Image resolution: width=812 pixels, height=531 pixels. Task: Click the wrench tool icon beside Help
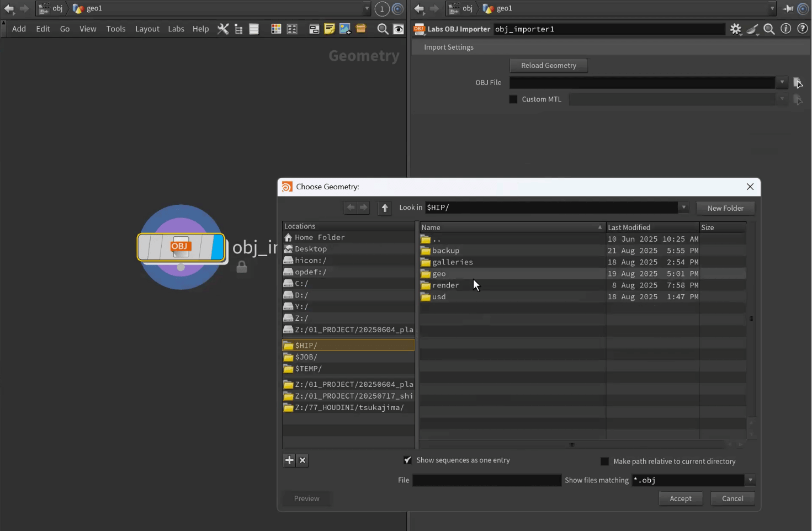pyautogui.click(x=223, y=29)
